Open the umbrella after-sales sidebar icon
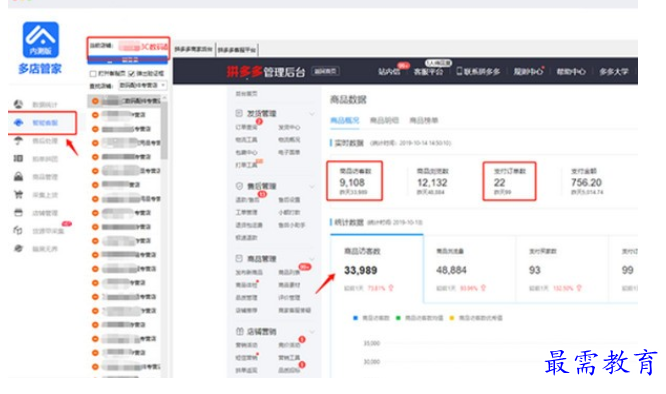666x394 pixels. point(18,141)
